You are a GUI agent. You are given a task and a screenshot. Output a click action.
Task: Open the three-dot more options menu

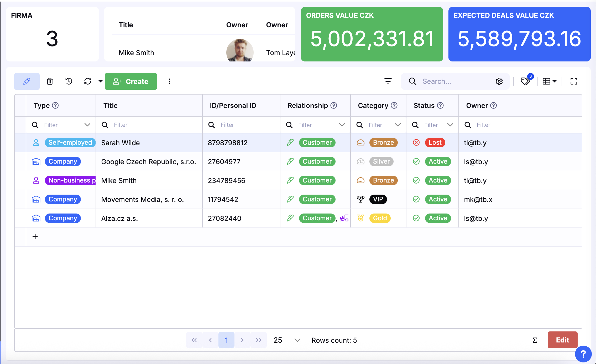(169, 81)
